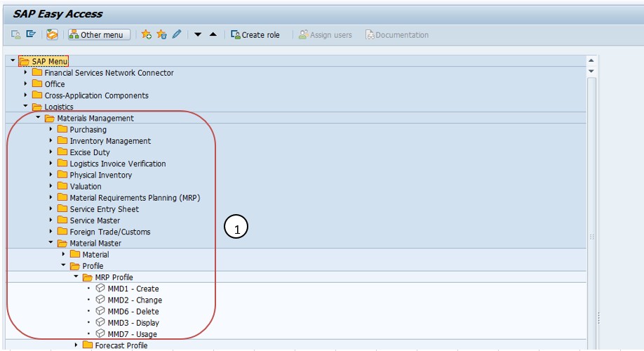
Task: Click the move favorite up arrow
Action: coord(213,34)
